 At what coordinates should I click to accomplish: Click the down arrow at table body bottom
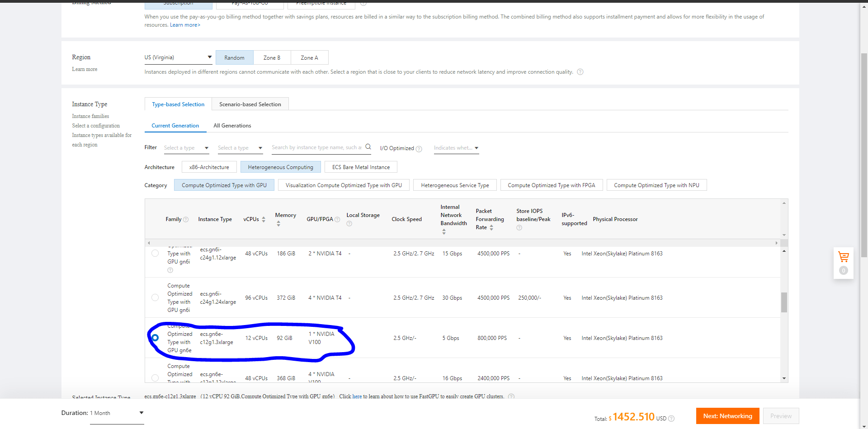pos(784,378)
